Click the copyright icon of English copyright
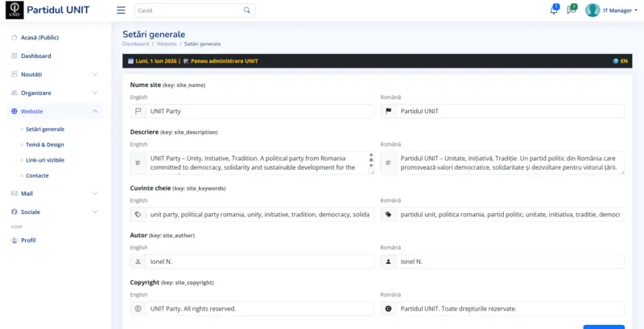Viewport: 644px width, 329px height. [138, 309]
